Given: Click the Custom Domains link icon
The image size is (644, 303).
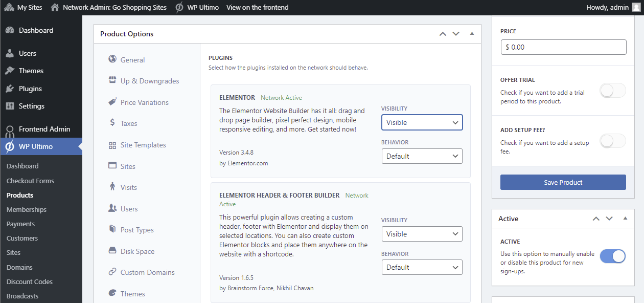Looking at the screenshot, I should pyautogui.click(x=112, y=272).
